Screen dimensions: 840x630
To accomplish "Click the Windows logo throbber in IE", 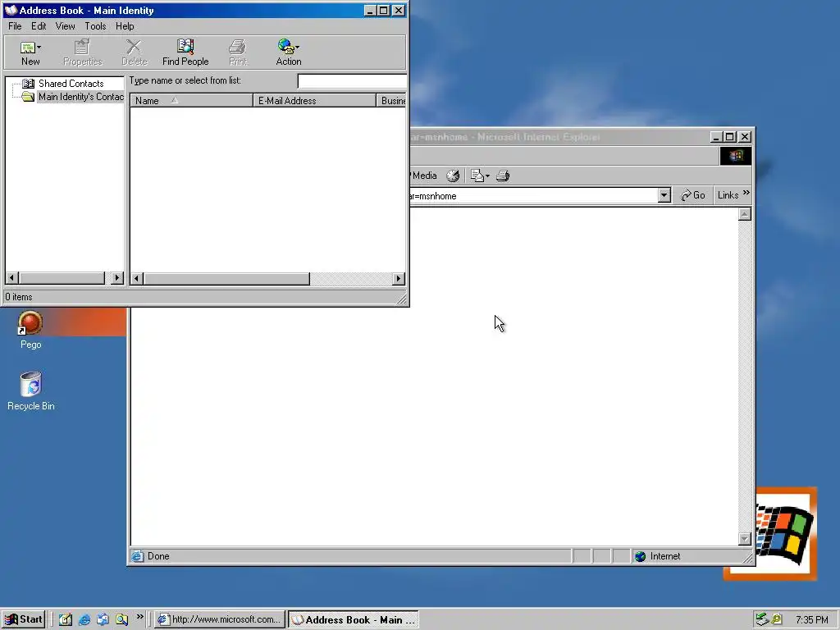I will pyautogui.click(x=736, y=156).
